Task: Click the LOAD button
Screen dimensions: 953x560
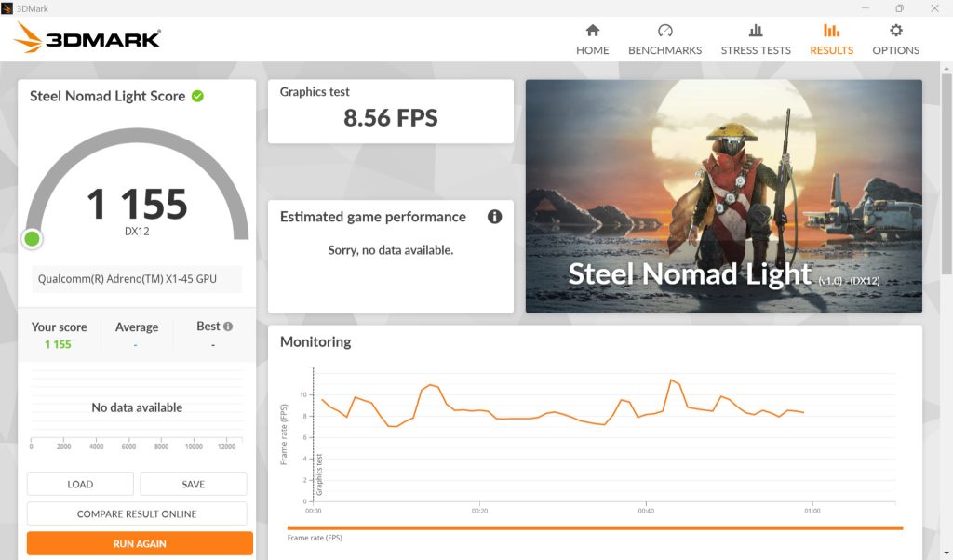Action: click(x=80, y=484)
